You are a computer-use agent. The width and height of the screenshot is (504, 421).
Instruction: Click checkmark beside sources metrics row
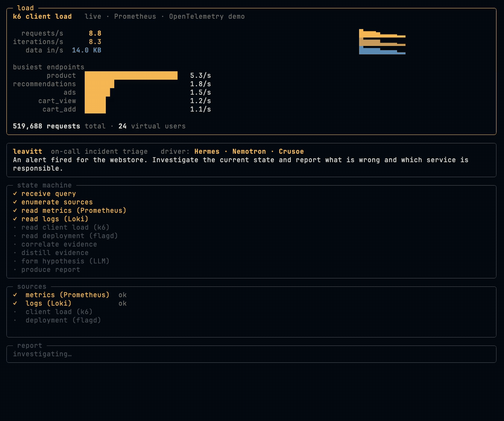(x=15, y=295)
